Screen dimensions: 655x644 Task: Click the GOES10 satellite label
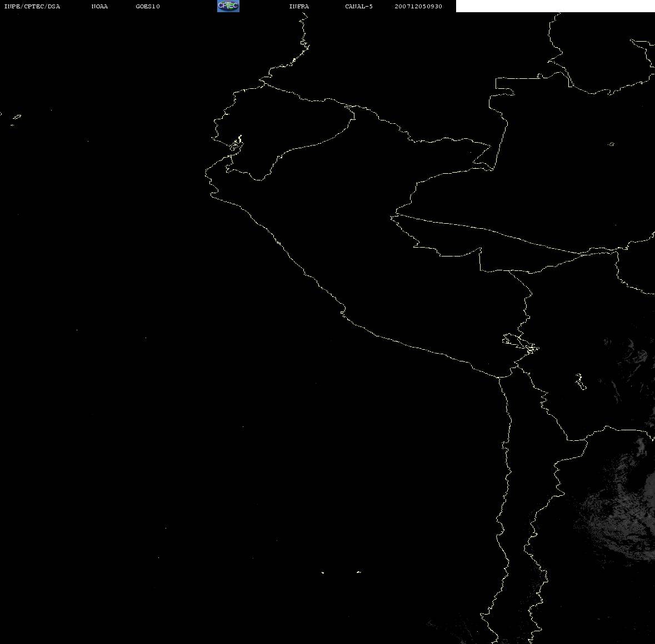[148, 7]
